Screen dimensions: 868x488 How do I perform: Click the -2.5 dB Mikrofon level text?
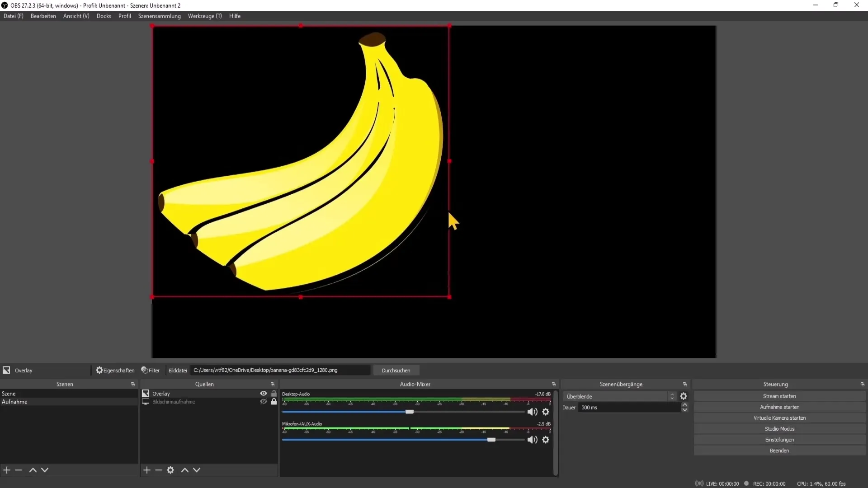(543, 424)
